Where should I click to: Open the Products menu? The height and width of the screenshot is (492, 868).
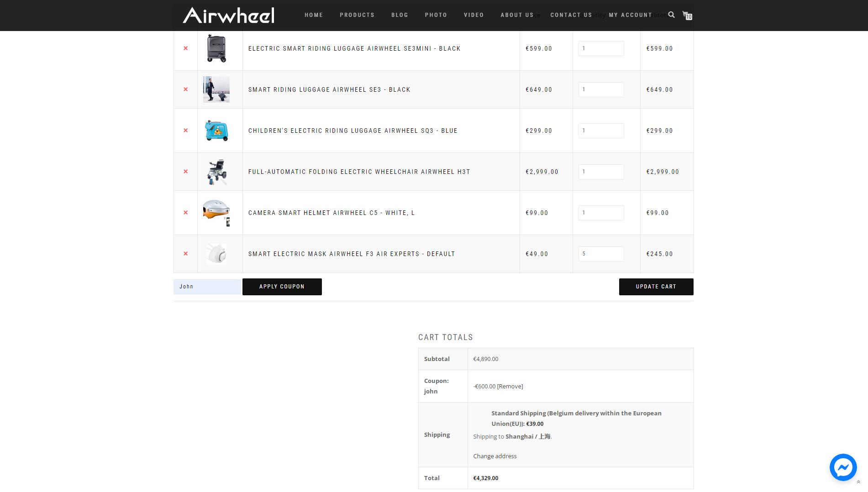click(357, 15)
